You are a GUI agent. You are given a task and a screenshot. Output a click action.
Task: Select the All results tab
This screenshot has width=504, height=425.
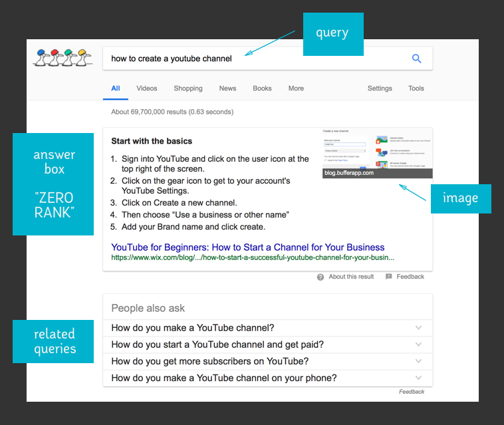(x=116, y=88)
